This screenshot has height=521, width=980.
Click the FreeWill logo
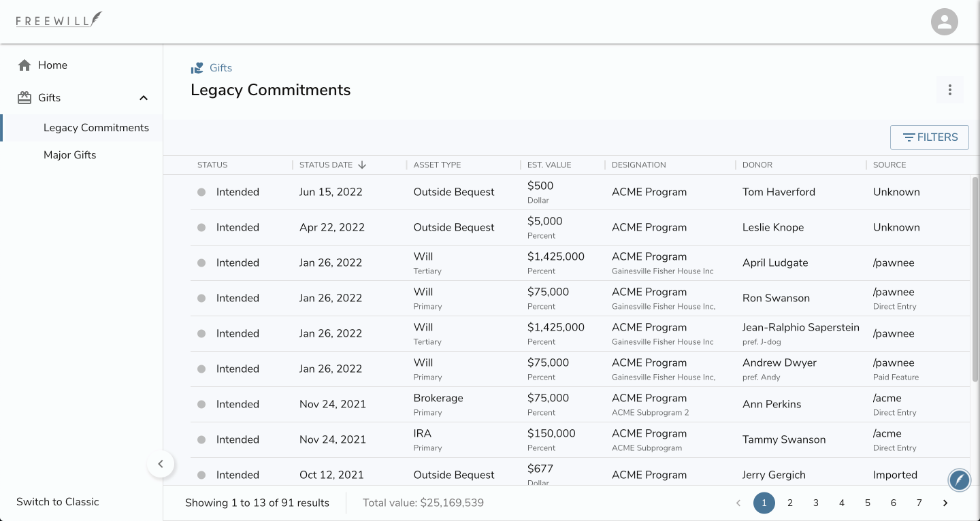(x=59, y=20)
